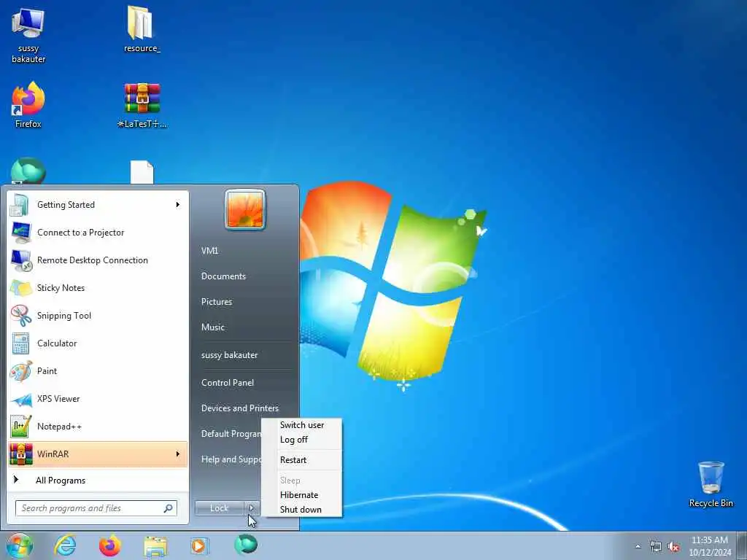Image resolution: width=747 pixels, height=560 pixels.
Task: Click the Search programs and files box
Action: (x=96, y=508)
